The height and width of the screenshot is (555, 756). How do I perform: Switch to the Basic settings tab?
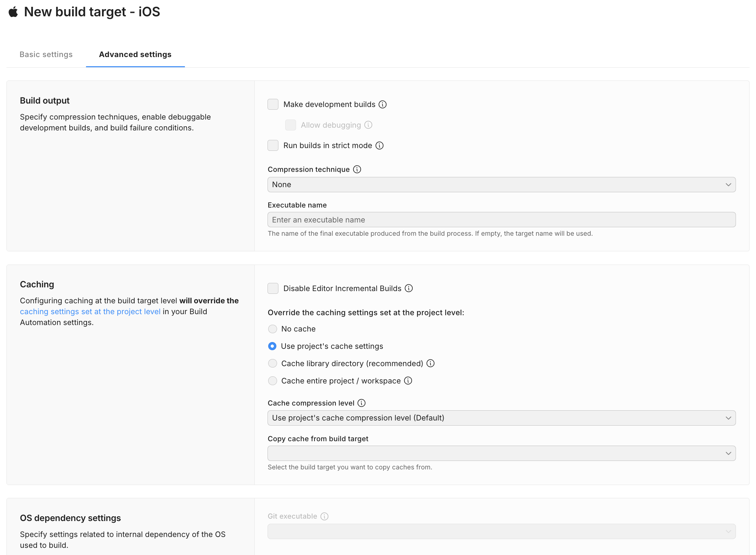[x=46, y=54]
